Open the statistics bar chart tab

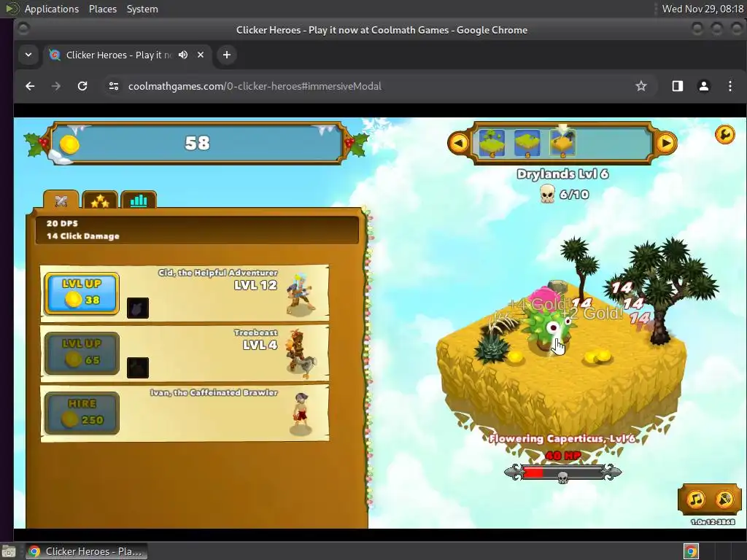pyautogui.click(x=139, y=201)
